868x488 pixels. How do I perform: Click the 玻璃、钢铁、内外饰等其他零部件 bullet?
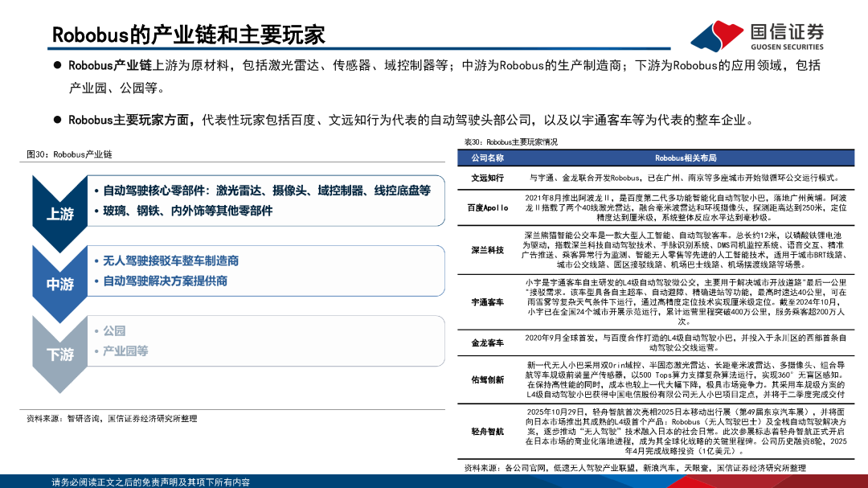coord(183,211)
